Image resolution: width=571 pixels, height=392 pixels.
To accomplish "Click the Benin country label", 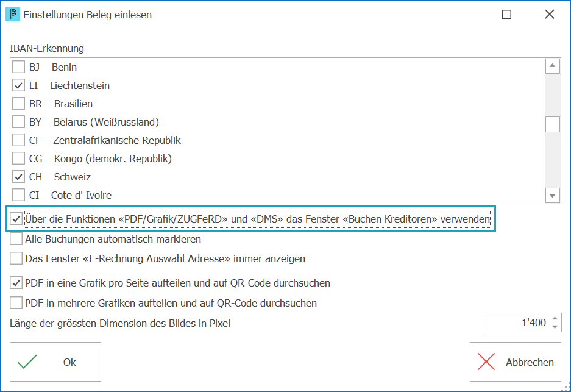I will (64, 68).
